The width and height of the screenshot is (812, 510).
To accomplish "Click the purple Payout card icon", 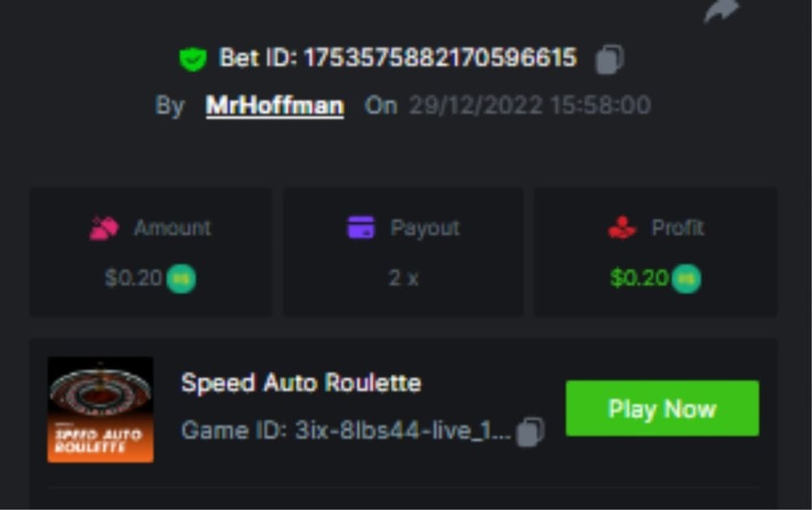I will pyautogui.click(x=361, y=228).
